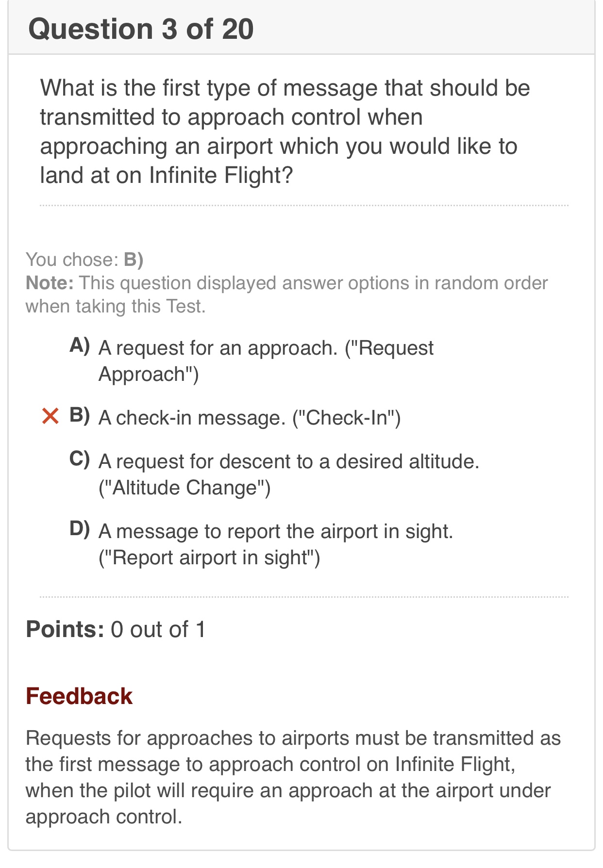Screen dimensions: 603x868
Task: Select answer letter C) label
Action: 80,459
